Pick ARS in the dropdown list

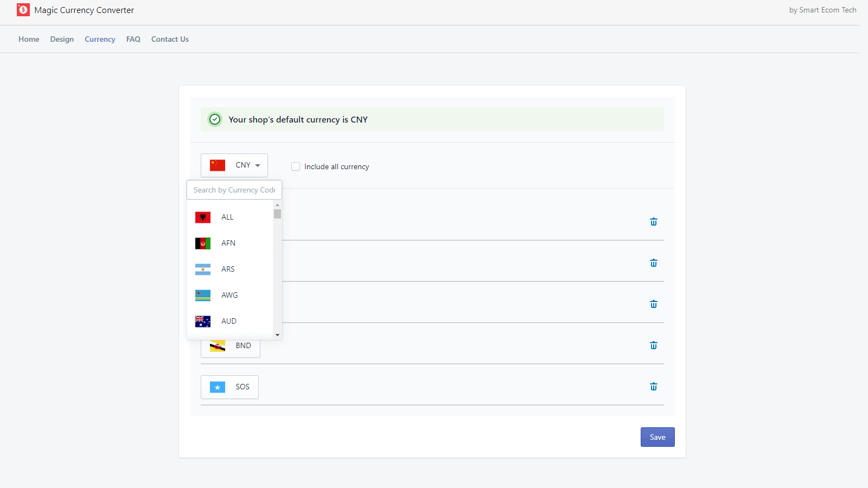(228, 269)
